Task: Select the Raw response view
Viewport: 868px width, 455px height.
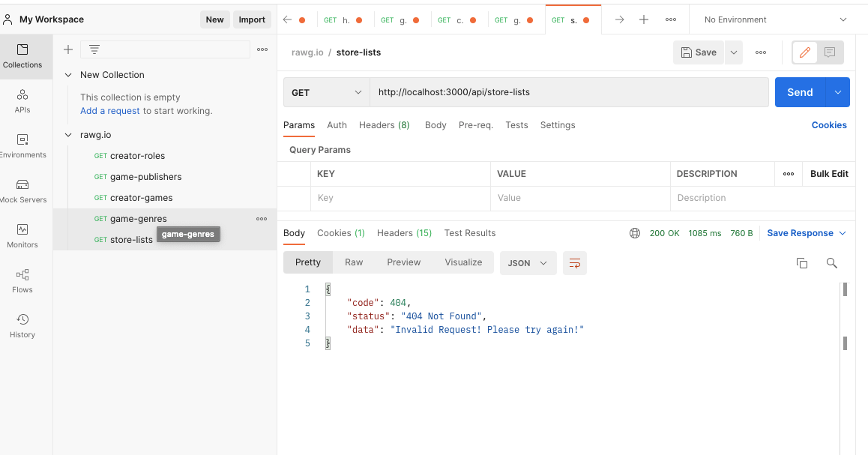Action: click(x=354, y=262)
